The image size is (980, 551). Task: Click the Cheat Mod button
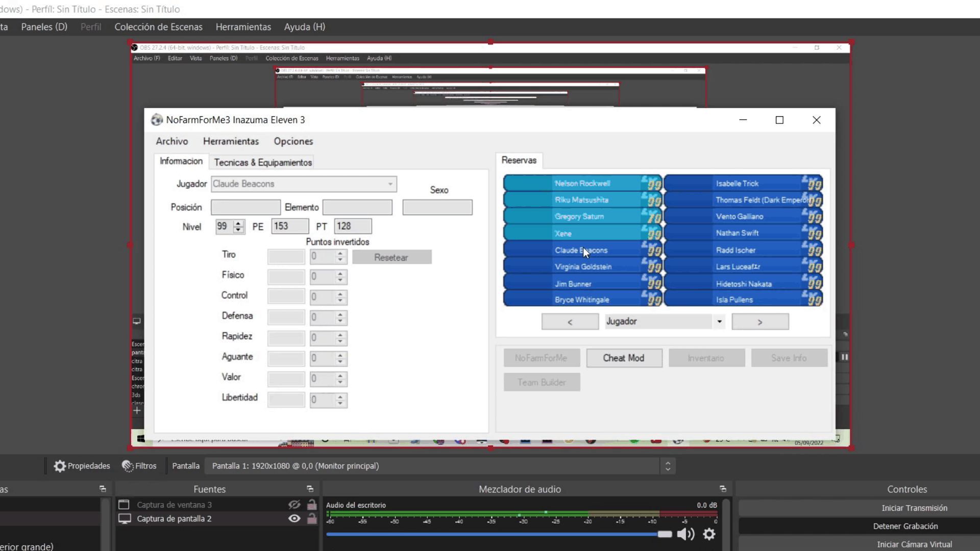click(x=624, y=358)
